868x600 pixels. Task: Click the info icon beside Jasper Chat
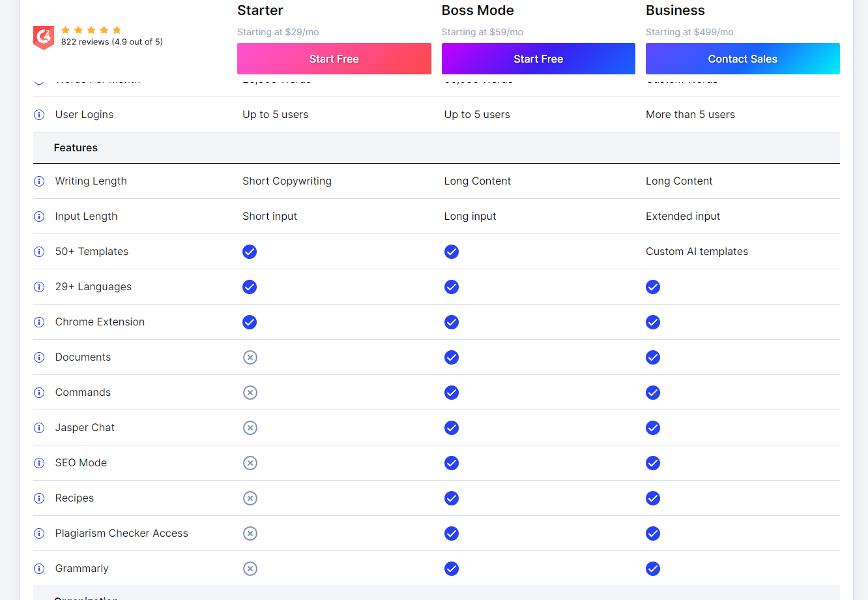39,428
